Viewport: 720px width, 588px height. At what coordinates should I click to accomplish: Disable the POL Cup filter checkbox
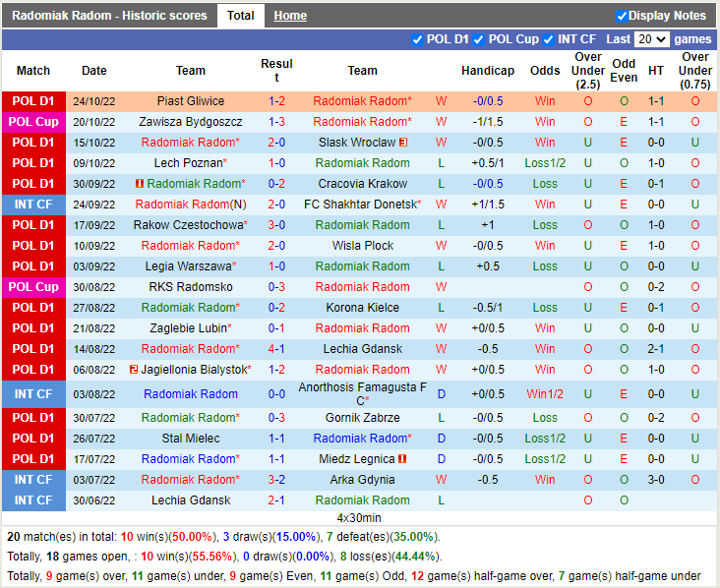pos(479,39)
